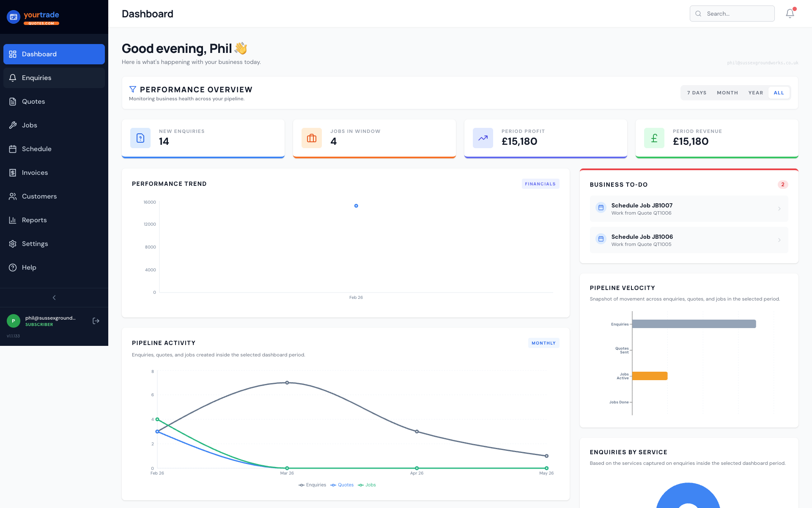Click the yourtrade quotes logo icon
This screenshot has width=812, height=508.
(14, 17)
